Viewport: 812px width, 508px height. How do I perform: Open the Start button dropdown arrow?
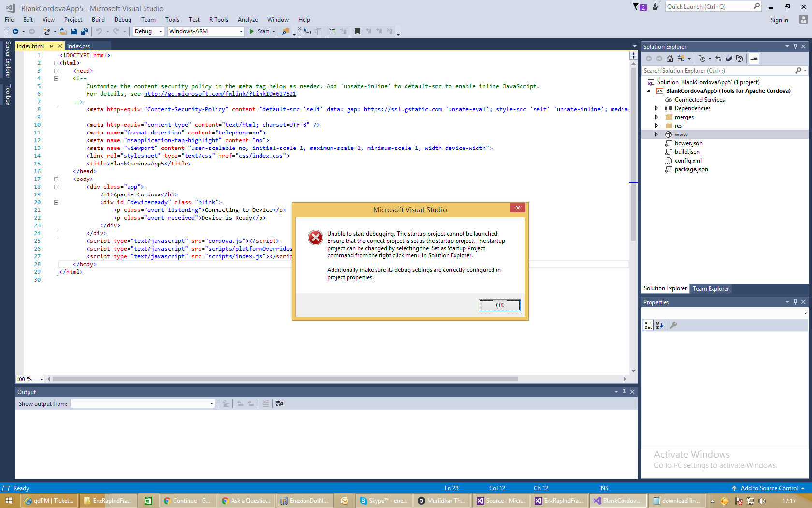click(x=274, y=31)
